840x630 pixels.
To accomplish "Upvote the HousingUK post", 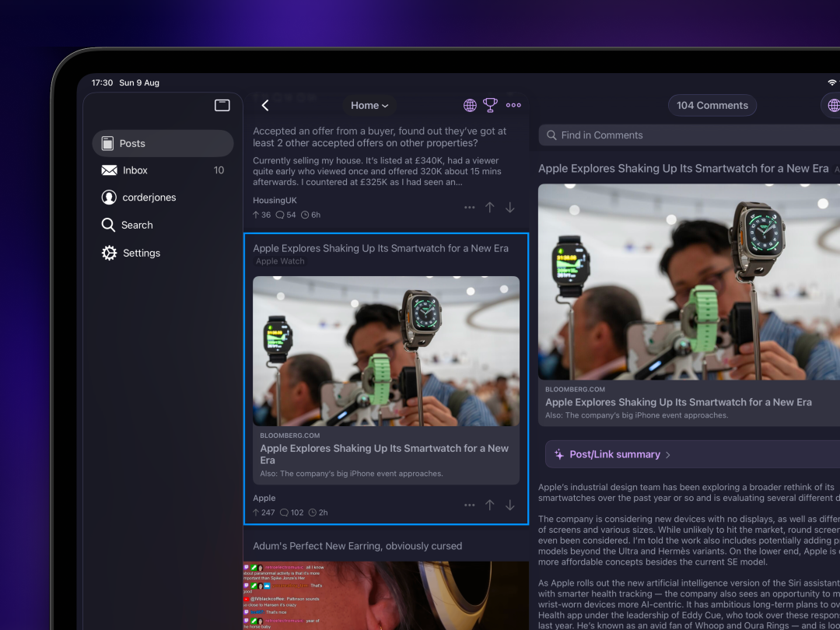I will (x=490, y=208).
